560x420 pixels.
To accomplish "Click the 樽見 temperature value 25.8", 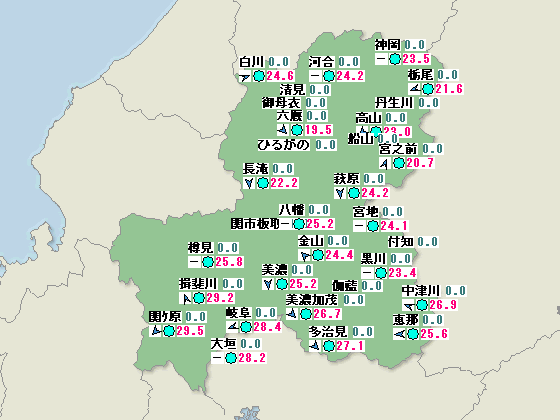I will [x=229, y=262].
